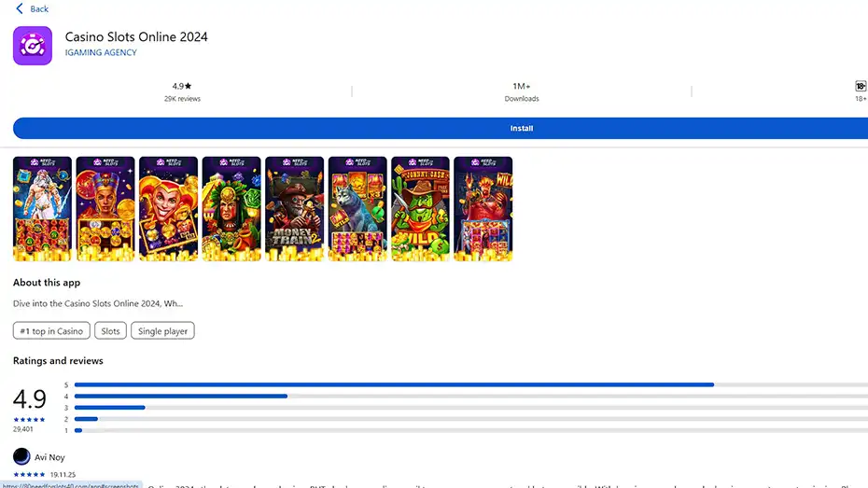Open the joker jester screenshot
868x488 pixels.
(168, 208)
